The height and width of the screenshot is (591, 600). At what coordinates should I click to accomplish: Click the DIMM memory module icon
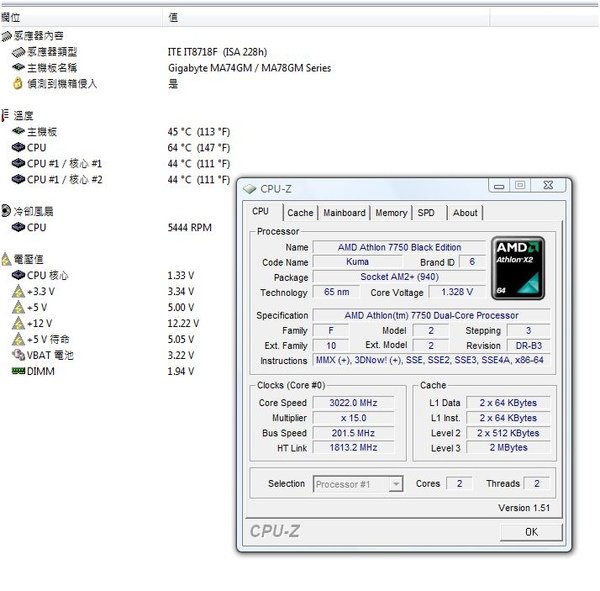point(18,371)
